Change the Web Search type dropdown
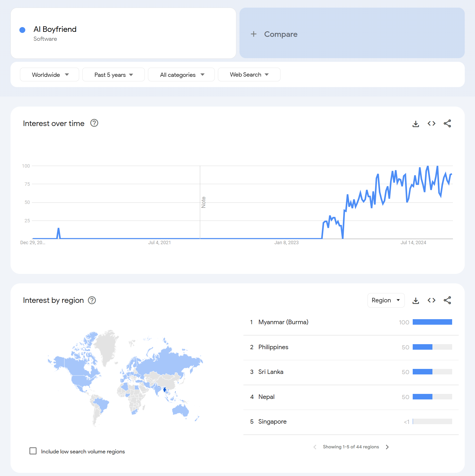 249,75
